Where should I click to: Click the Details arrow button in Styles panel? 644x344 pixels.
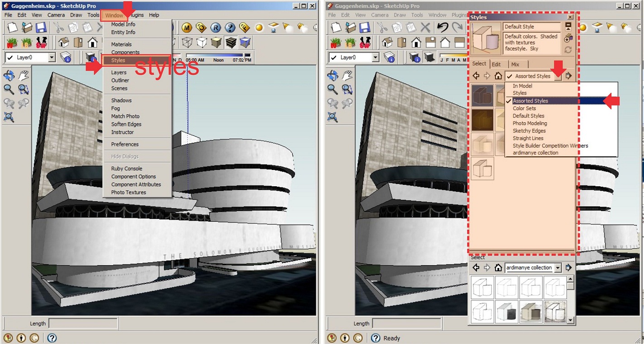pos(569,76)
